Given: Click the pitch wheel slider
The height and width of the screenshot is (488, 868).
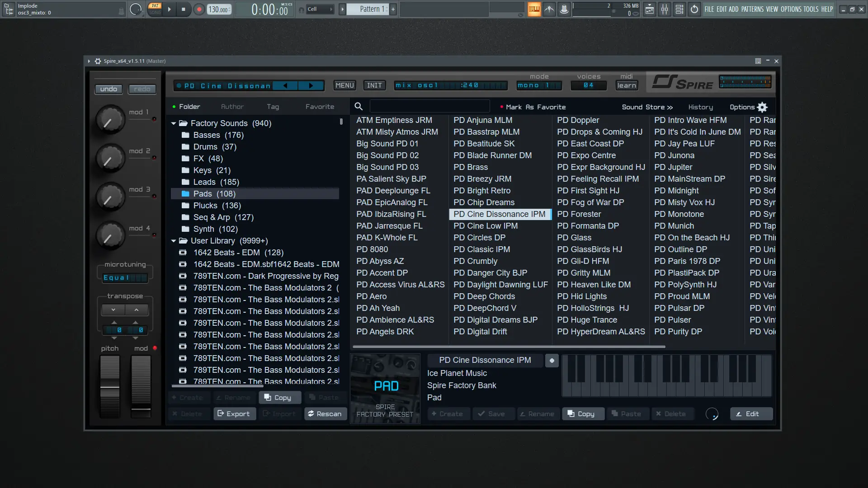Looking at the screenshot, I should click(x=110, y=386).
